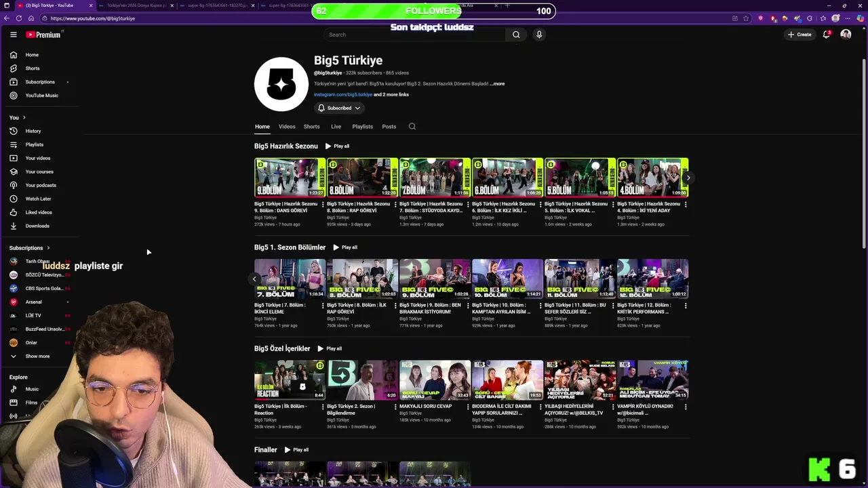Play all Finaller videos
868x488 pixels.
pyautogui.click(x=296, y=450)
